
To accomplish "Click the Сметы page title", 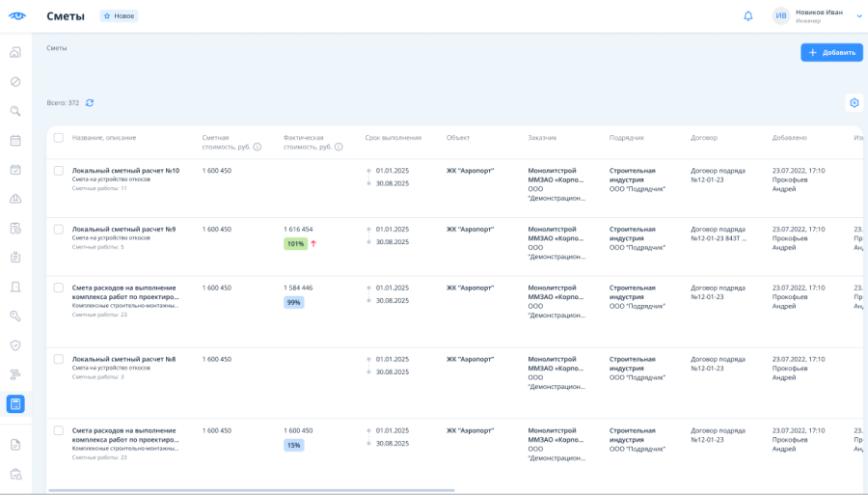I will click(x=66, y=16).
